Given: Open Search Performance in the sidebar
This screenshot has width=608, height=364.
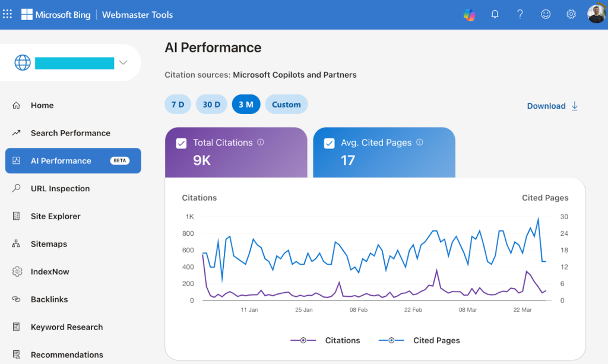Looking at the screenshot, I should [x=70, y=133].
